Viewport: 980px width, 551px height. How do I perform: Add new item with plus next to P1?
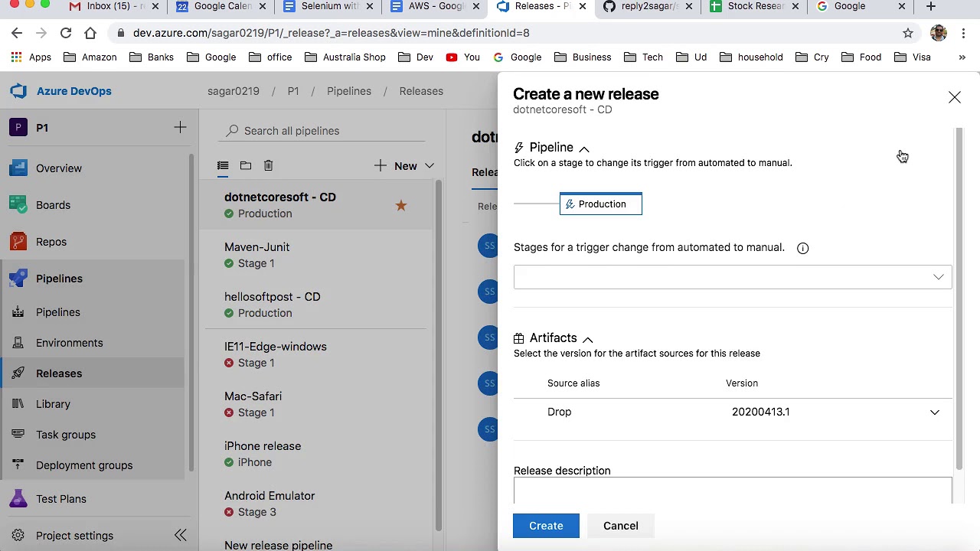coord(180,128)
